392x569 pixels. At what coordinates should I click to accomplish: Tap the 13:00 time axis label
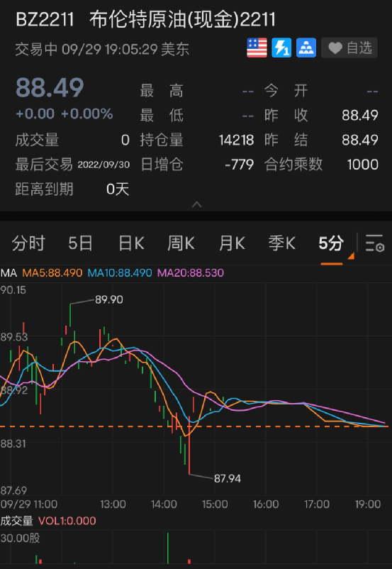click(113, 504)
